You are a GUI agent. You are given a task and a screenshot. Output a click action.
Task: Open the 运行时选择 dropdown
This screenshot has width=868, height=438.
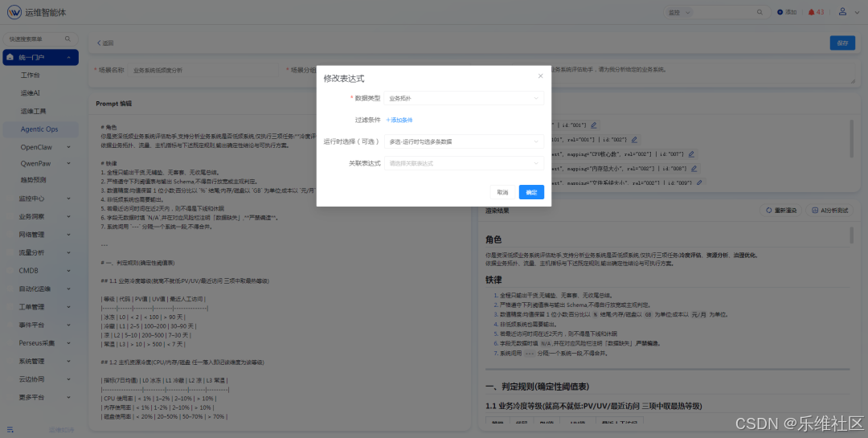(464, 141)
